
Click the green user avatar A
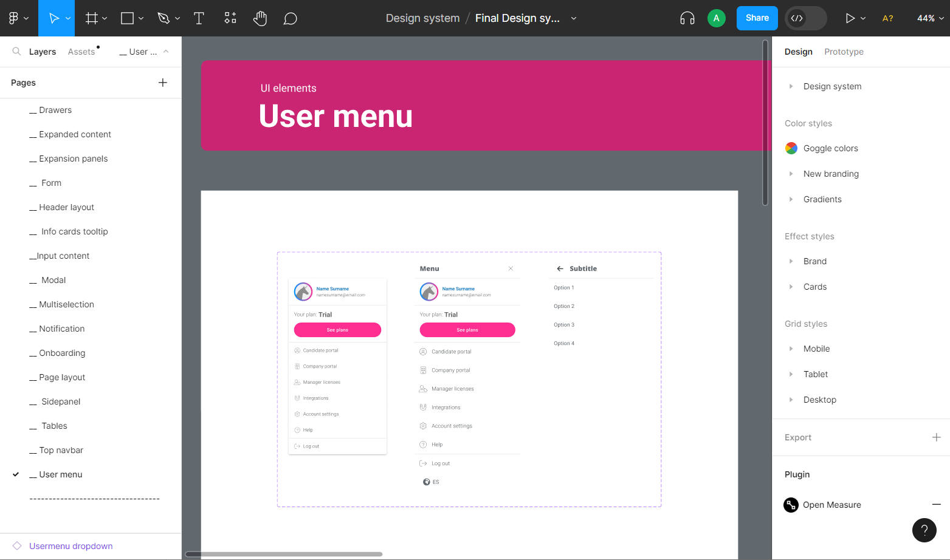(x=717, y=18)
